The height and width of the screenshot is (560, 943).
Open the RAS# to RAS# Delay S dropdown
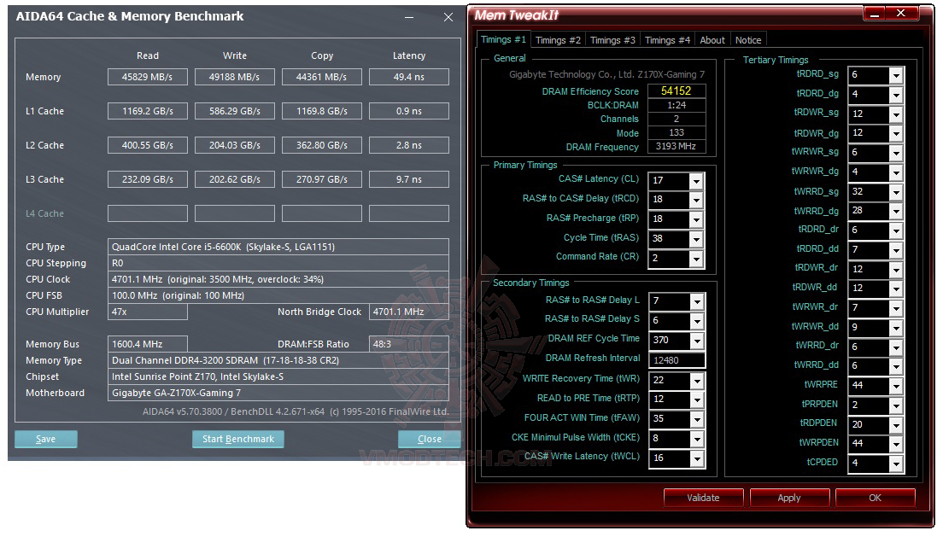tap(696, 321)
